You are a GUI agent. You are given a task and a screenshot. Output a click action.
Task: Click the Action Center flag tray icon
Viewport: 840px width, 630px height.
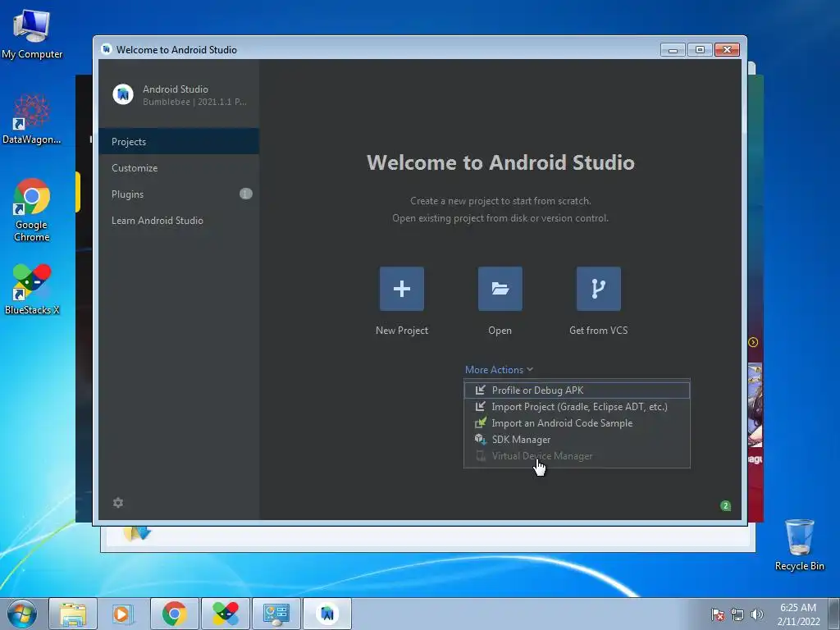click(717, 614)
